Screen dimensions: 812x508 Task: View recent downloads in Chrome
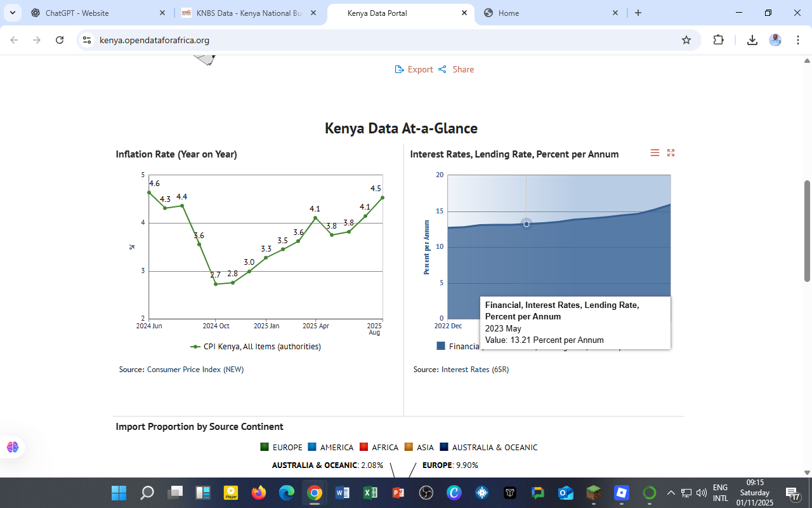(752, 39)
